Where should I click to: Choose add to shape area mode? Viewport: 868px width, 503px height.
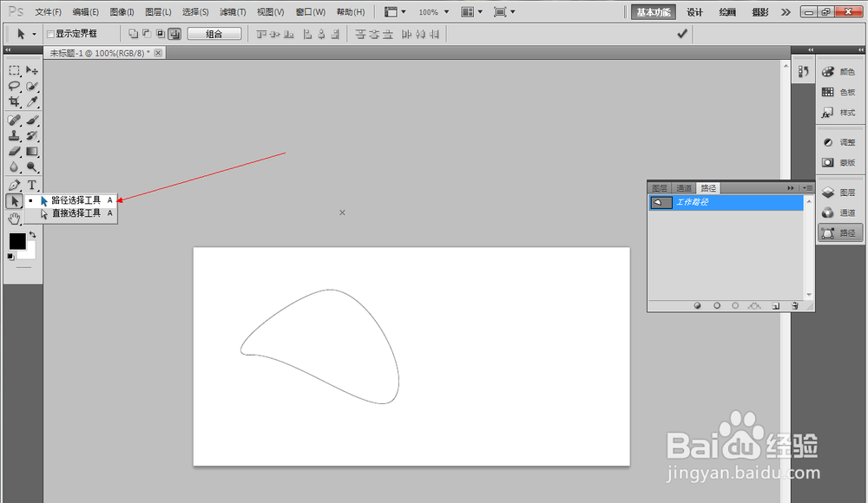133,34
